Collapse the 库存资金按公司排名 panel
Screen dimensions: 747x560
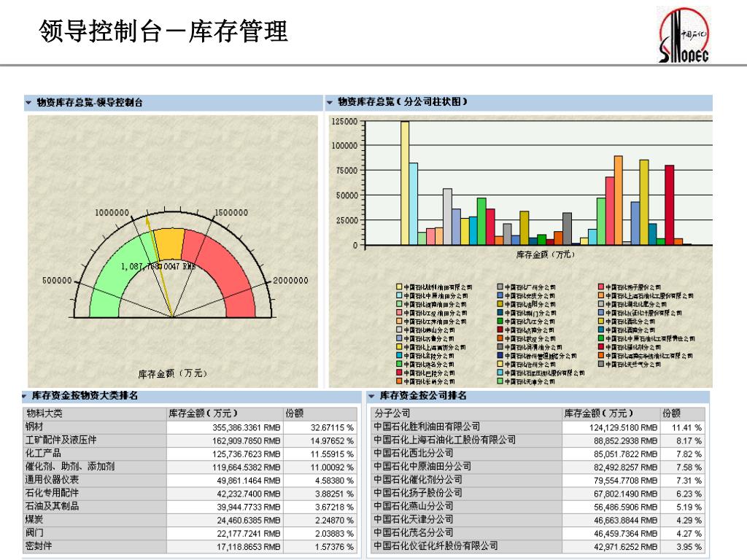[371, 396]
